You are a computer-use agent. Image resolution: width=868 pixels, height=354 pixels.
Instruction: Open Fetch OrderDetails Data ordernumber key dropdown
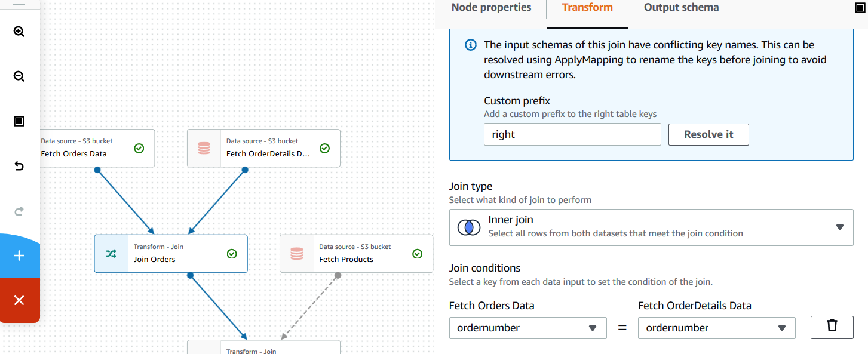(716, 328)
